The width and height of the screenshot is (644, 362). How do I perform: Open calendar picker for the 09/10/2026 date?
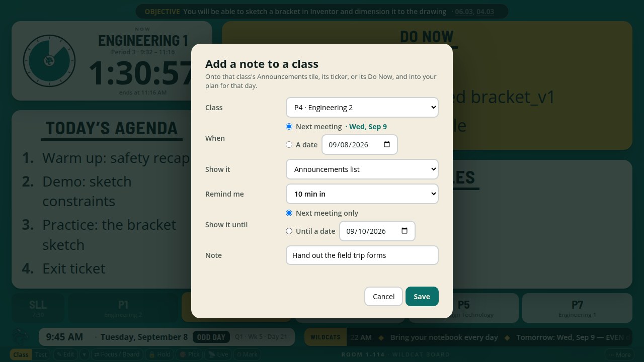pos(405,231)
